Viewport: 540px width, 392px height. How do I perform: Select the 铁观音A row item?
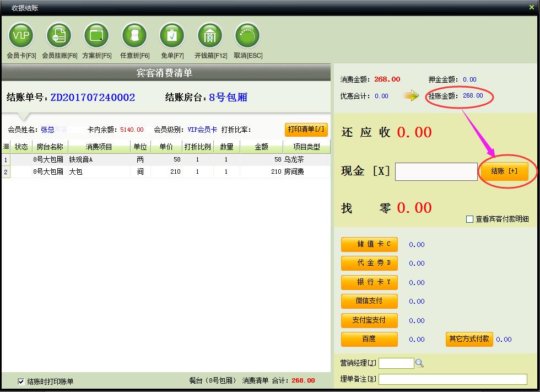tap(81, 159)
